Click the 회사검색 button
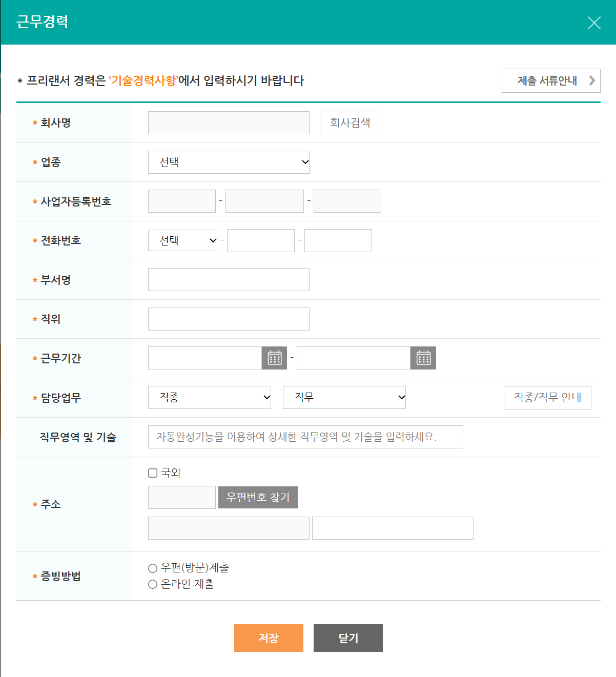The width and height of the screenshot is (616, 677). pyautogui.click(x=350, y=122)
